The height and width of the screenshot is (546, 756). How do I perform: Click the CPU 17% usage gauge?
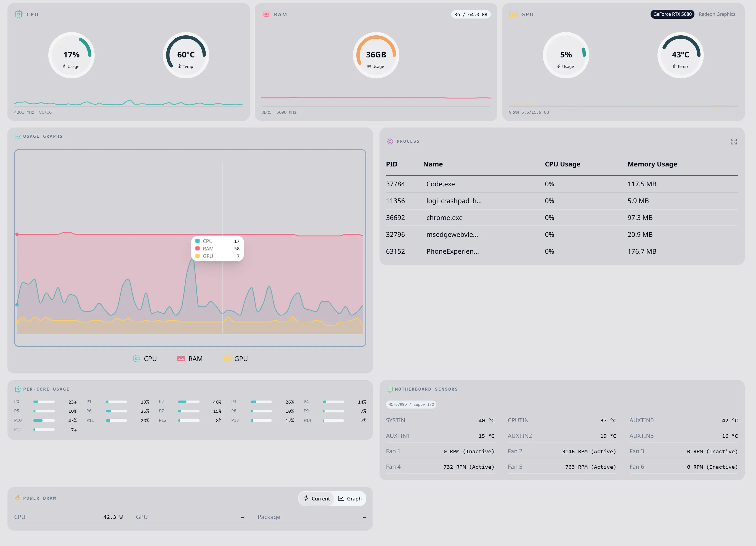tap(71, 55)
